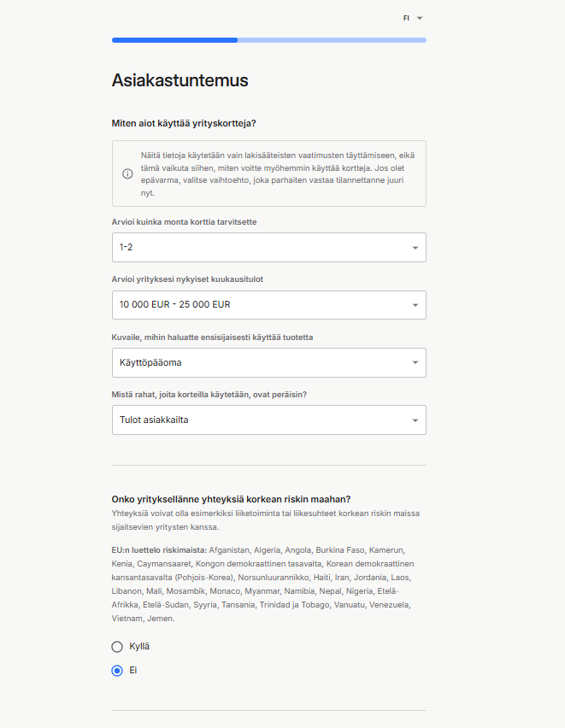Click arrow icon of card count field

pos(415,248)
